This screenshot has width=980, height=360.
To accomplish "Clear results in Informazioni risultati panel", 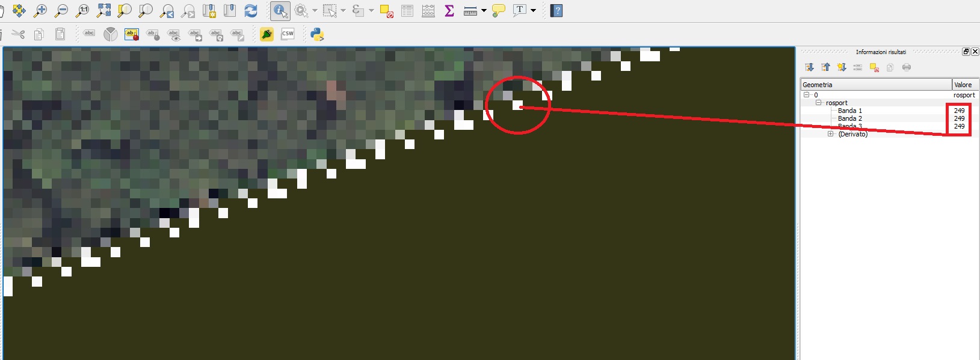I will click(874, 67).
